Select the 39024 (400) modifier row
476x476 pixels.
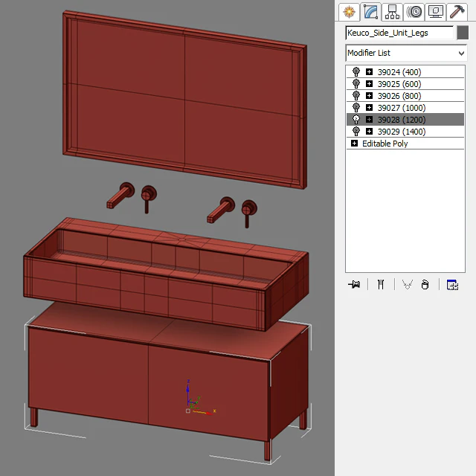pos(405,72)
